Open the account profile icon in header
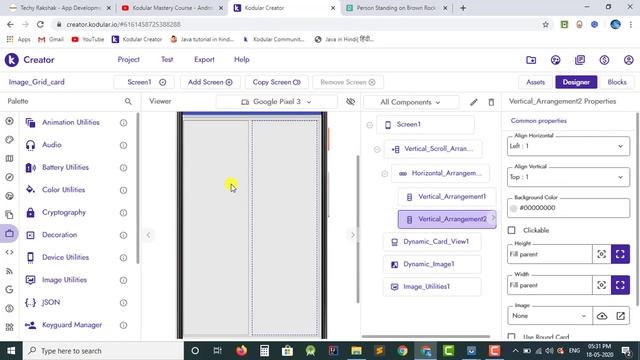Screen dimensions: 640x360 click(x=629, y=60)
